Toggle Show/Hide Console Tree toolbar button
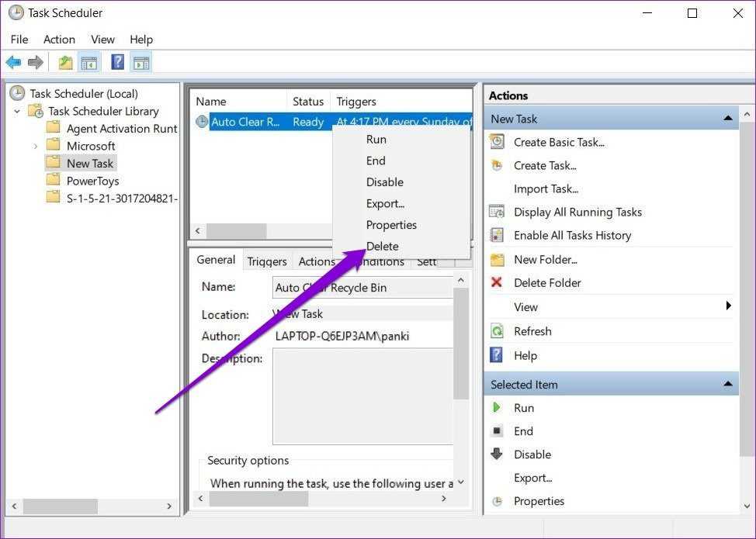This screenshot has height=539, width=756. tap(89, 63)
